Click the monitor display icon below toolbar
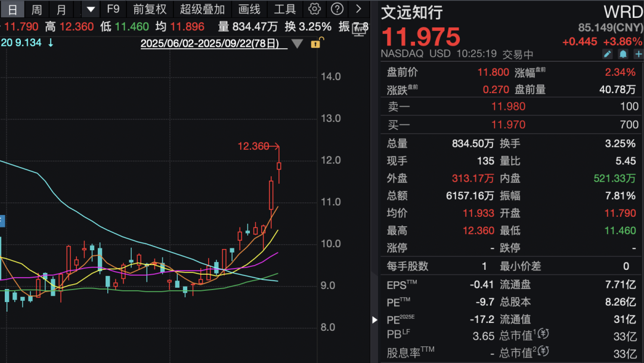Image resolution: width=644 pixels, height=363 pixels. point(360,30)
